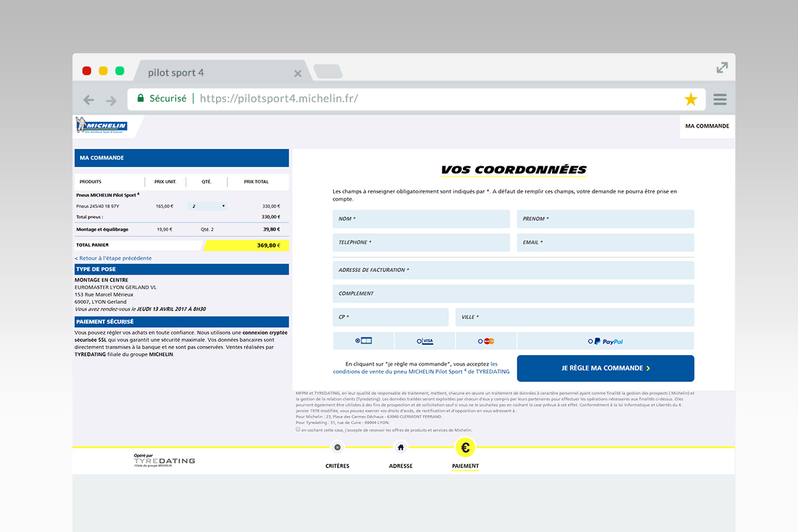Select PayPal as payment method
The height and width of the screenshot is (532, 798).
[605, 341]
